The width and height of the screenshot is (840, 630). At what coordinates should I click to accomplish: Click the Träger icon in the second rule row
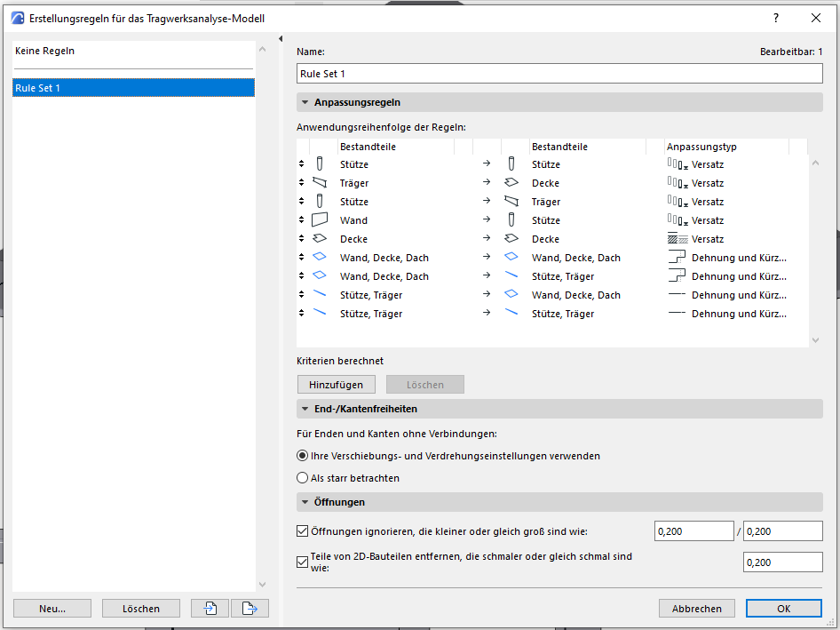click(320, 183)
